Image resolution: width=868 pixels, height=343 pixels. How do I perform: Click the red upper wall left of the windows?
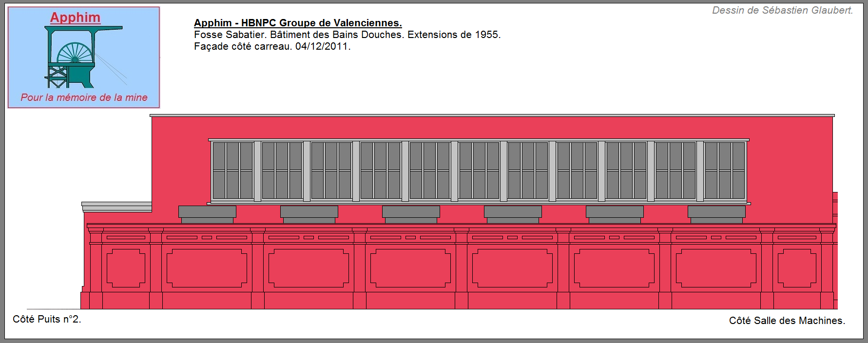pyautogui.click(x=180, y=161)
